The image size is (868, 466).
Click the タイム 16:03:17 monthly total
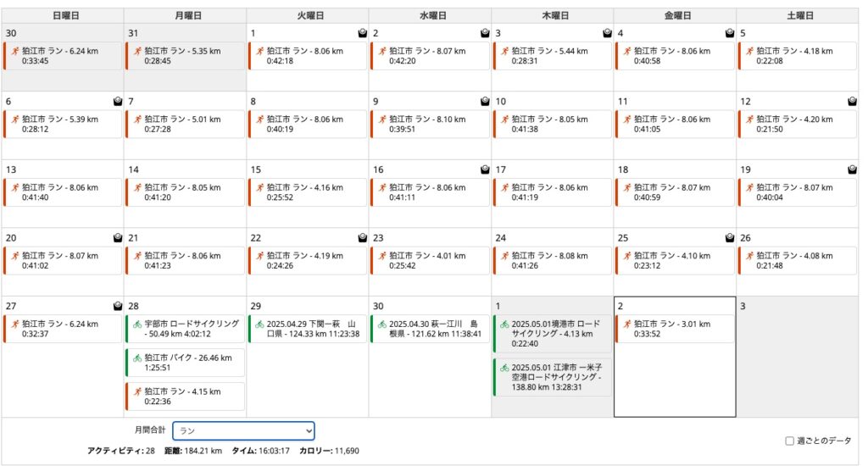[x=261, y=451]
